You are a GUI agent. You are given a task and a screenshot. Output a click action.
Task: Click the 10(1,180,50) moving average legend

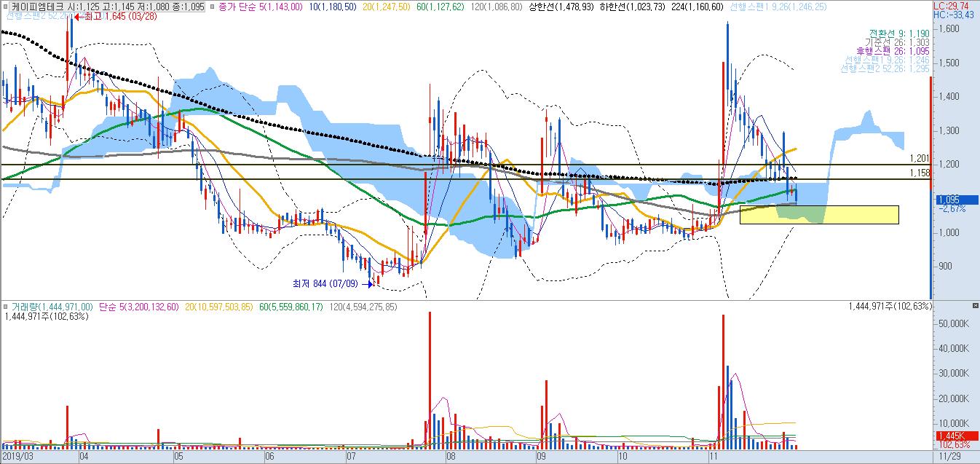click(332, 6)
